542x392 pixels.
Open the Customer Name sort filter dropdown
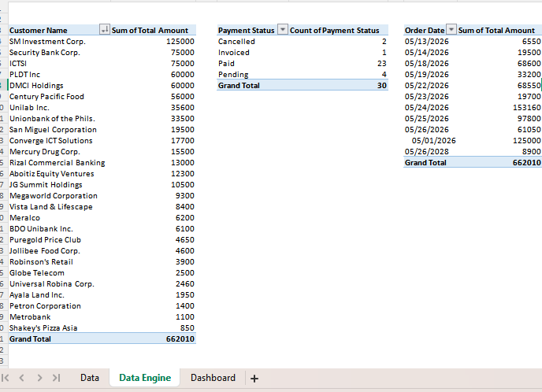pos(105,30)
